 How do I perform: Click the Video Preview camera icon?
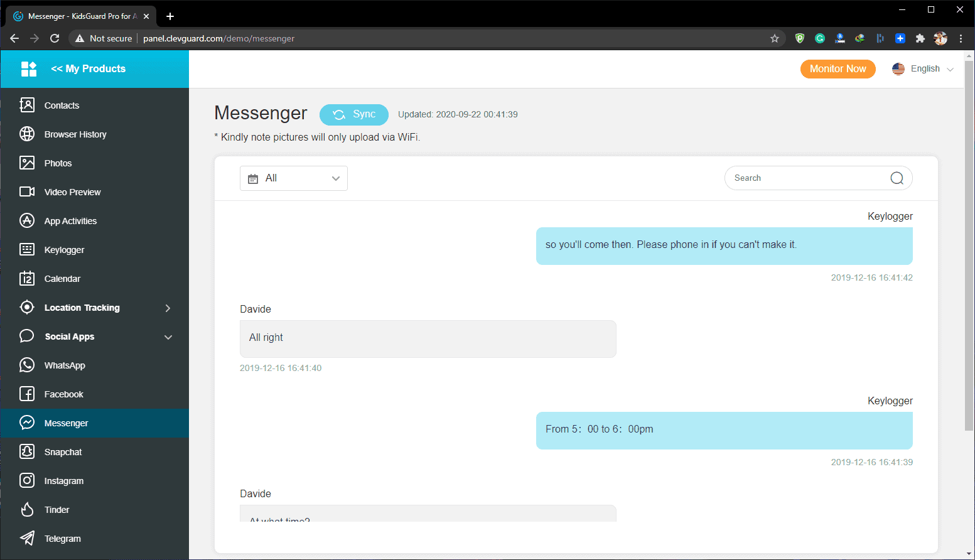pyautogui.click(x=28, y=191)
